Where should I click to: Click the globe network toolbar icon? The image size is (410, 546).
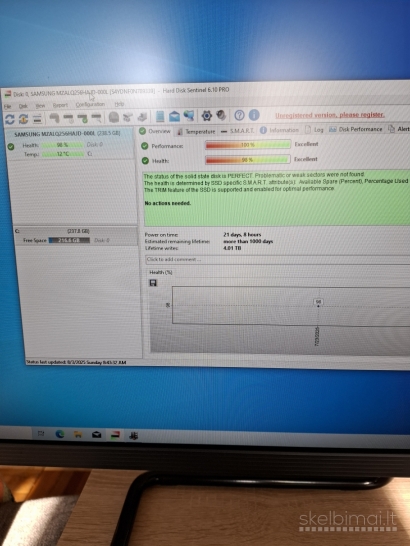coord(189,116)
